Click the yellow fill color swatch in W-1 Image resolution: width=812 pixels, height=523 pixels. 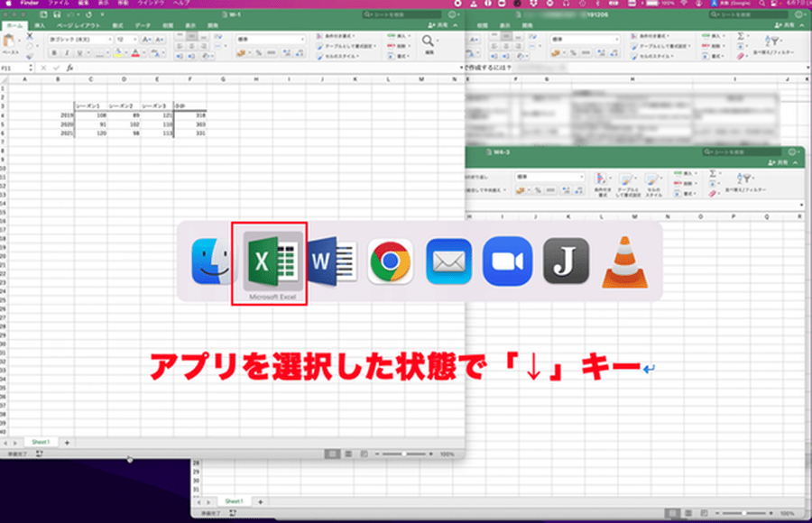click(118, 53)
